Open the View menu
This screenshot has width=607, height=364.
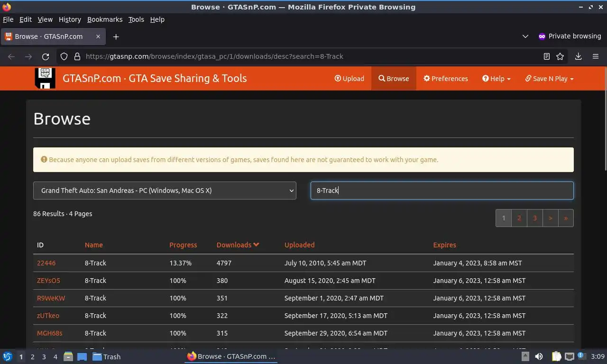click(45, 19)
